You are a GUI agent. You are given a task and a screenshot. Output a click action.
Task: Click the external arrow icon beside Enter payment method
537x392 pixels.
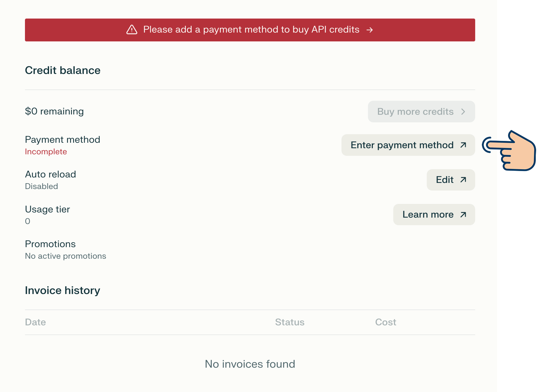(x=463, y=145)
